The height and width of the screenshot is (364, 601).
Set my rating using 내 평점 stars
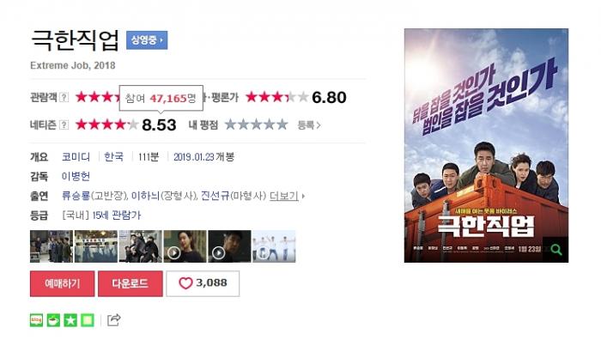[x=256, y=124]
